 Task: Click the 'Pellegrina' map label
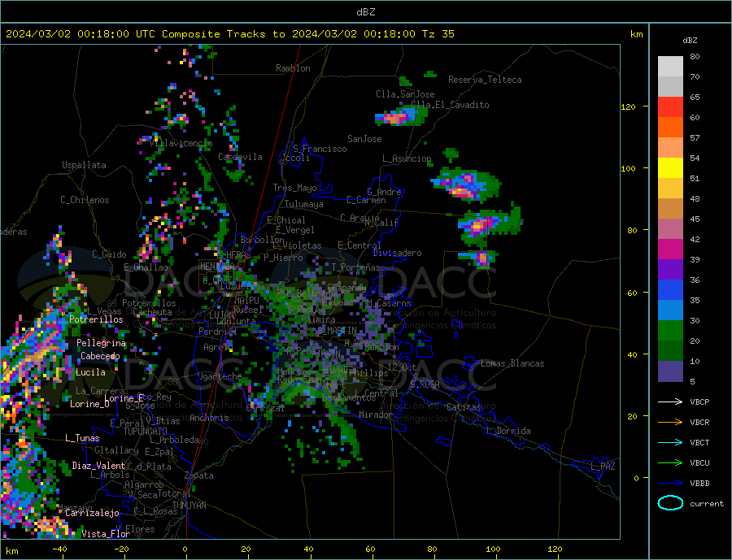coord(102,343)
